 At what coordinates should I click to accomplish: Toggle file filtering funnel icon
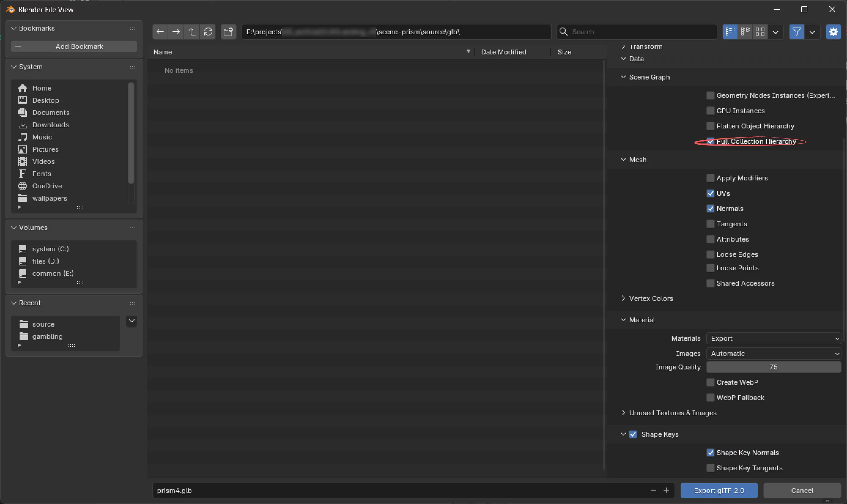click(x=797, y=32)
